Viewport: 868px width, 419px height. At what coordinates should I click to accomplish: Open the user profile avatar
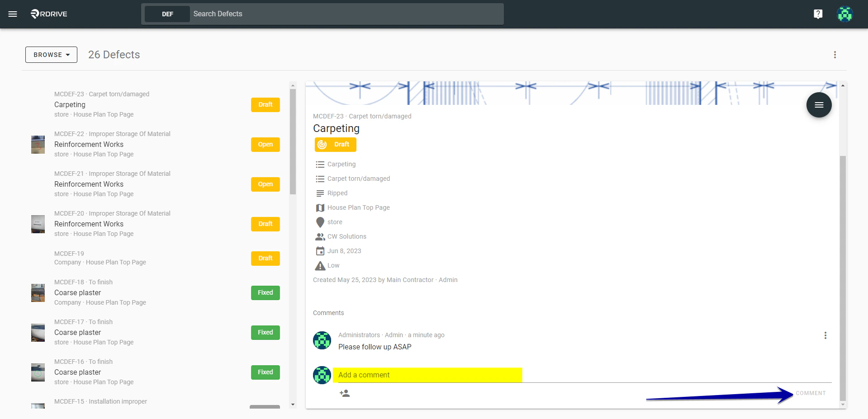click(844, 14)
